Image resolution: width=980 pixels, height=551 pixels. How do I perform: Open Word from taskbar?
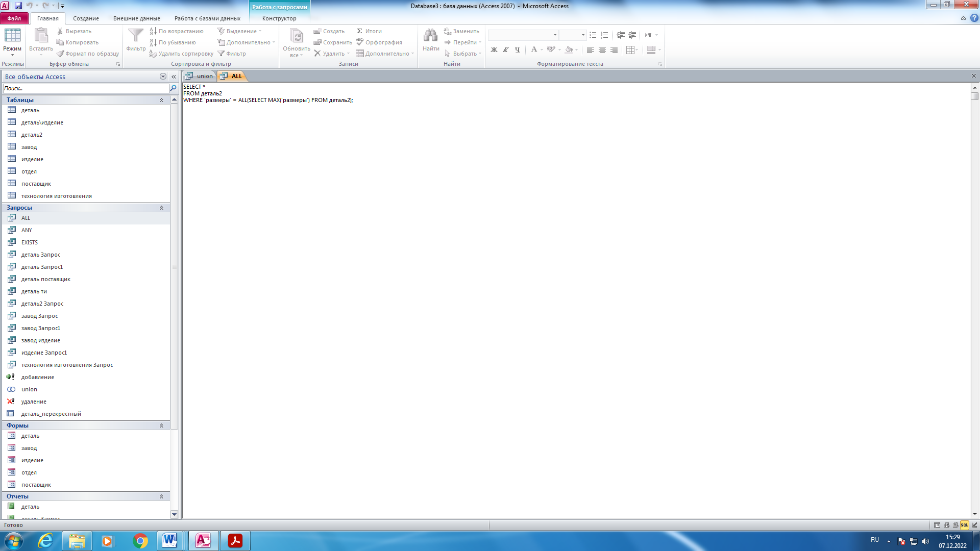pos(169,541)
